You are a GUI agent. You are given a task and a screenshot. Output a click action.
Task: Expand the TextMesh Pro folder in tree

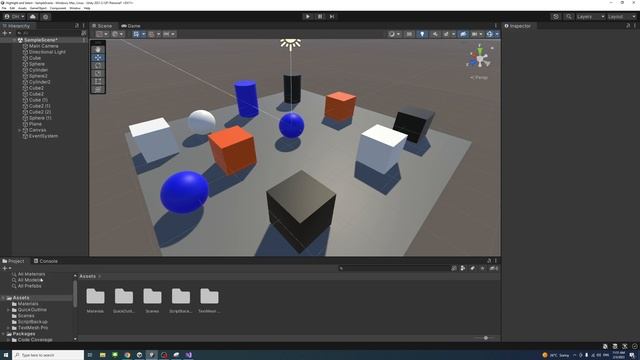pos(8,328)
